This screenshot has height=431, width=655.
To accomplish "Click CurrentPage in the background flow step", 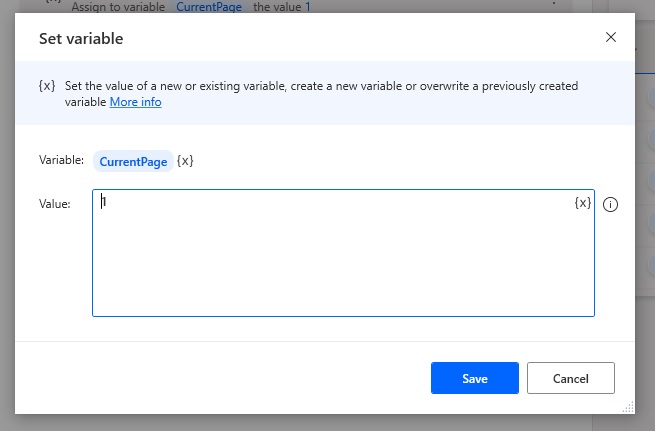I will click(x=209, y=7).
